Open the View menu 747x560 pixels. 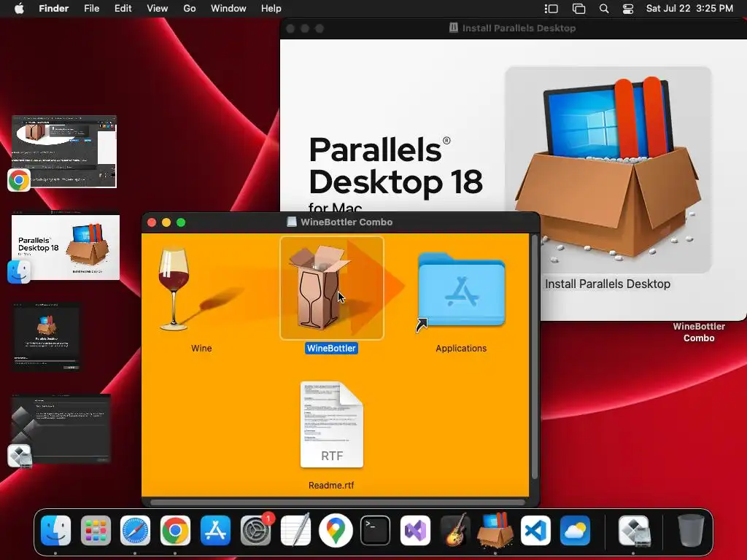158,9
